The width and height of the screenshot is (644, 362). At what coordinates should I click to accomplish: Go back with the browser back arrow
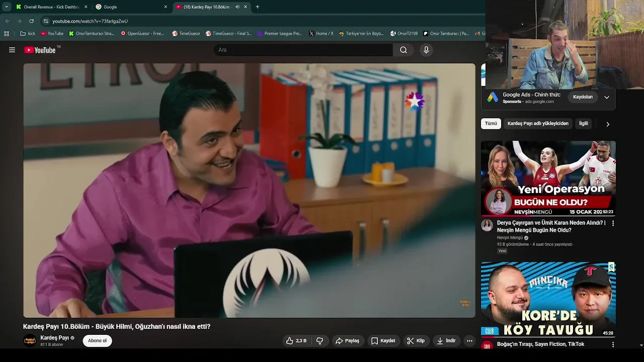7,21
